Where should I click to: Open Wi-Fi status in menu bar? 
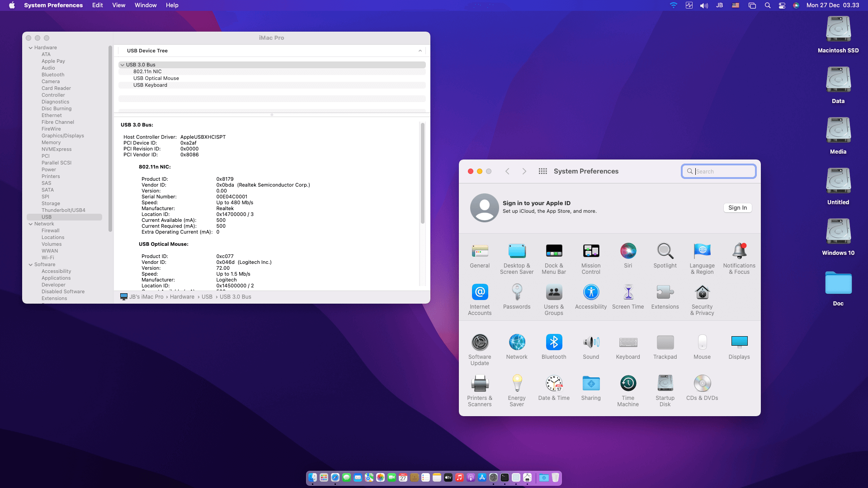click(673, 5)
